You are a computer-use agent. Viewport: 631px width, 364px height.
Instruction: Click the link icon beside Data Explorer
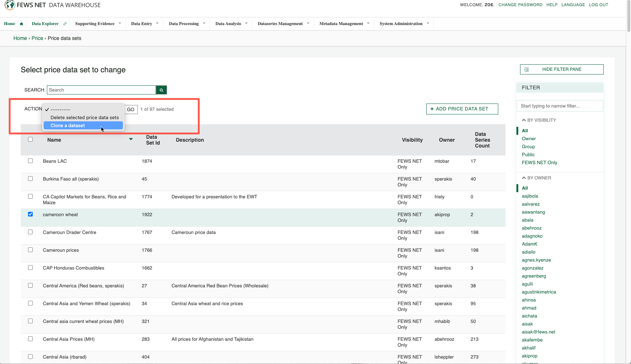65,23
